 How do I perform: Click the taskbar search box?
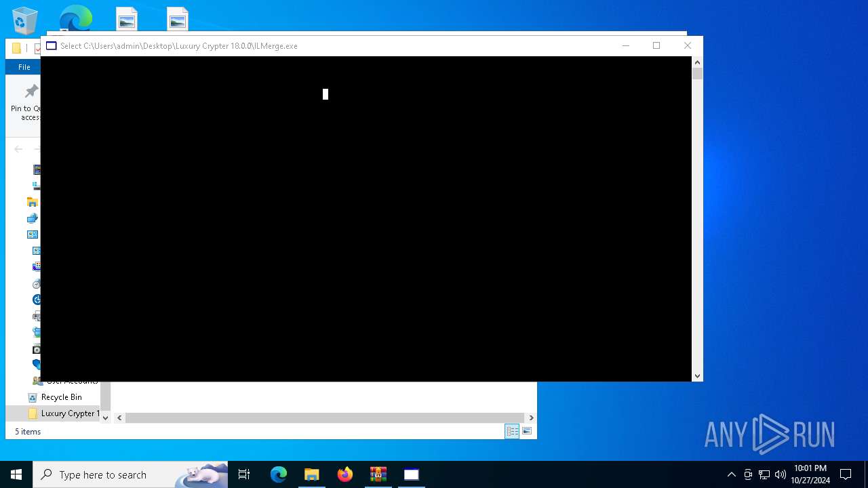pyautogui.click(x=130, y=474)
